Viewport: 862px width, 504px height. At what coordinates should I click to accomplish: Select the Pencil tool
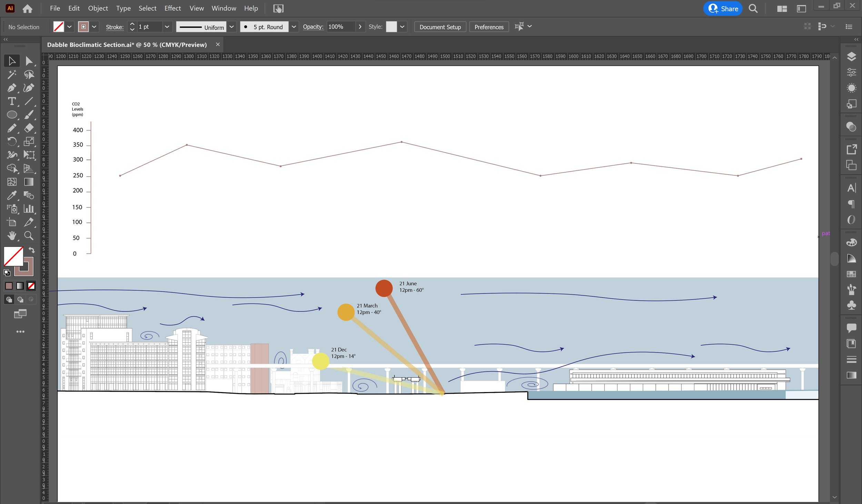click(12, 128)
